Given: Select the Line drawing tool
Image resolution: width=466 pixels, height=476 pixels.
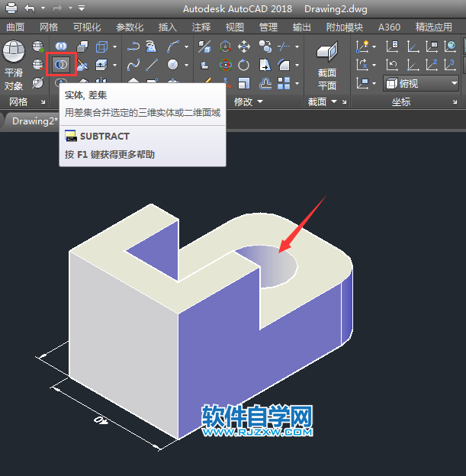Looking at the screenshot, I should 153,65.
